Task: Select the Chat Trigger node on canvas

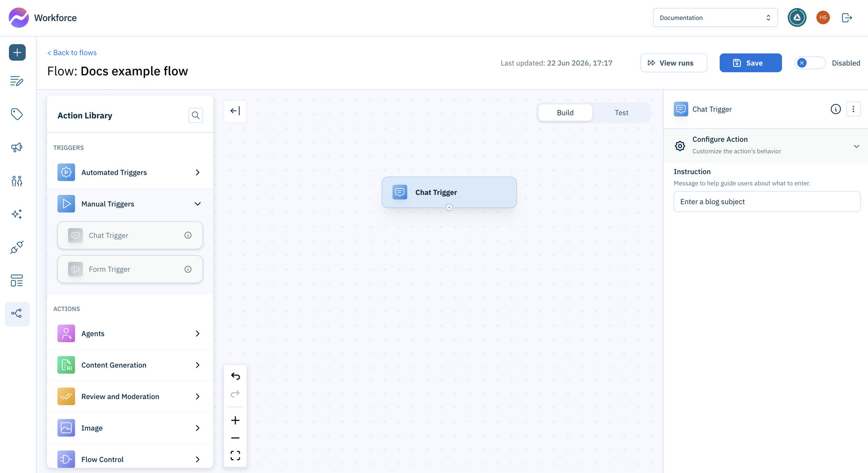Action: point(449,192)
